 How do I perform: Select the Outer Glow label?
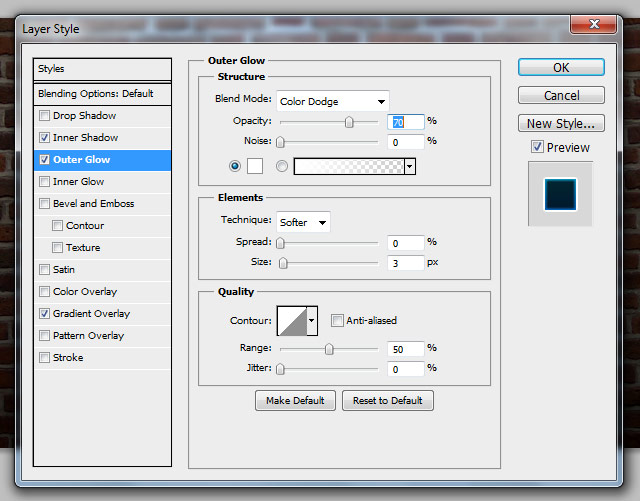coord(82,160)
